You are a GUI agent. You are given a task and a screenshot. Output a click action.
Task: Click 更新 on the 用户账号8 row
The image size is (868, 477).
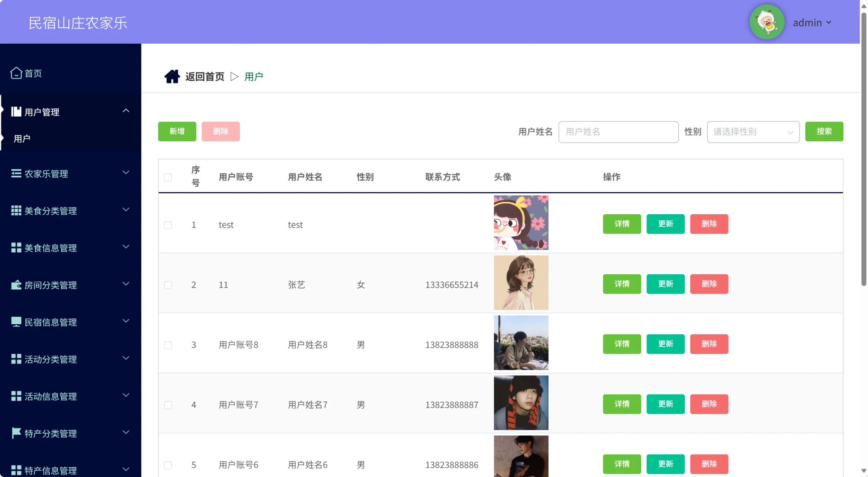pyautogui.click(x=665, y=344)
